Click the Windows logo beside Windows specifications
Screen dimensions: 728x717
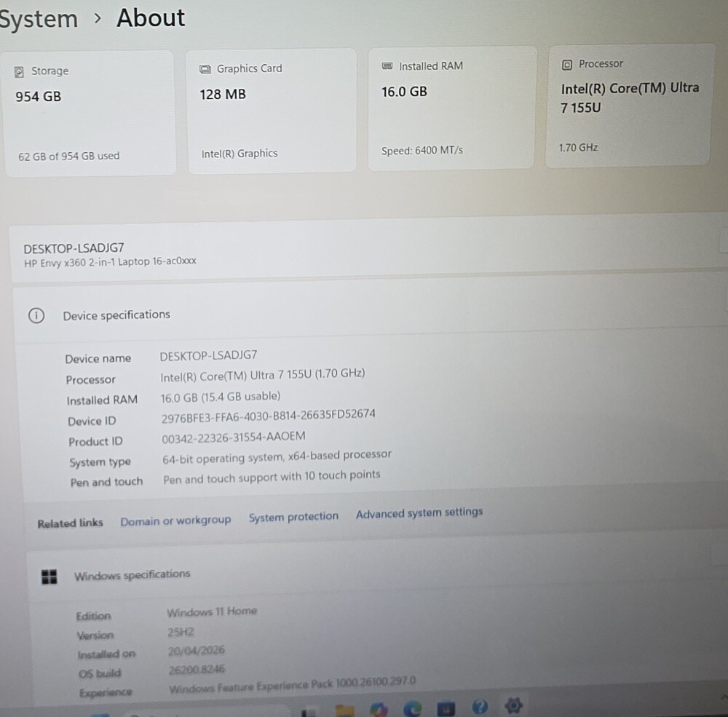coord(50,577)
